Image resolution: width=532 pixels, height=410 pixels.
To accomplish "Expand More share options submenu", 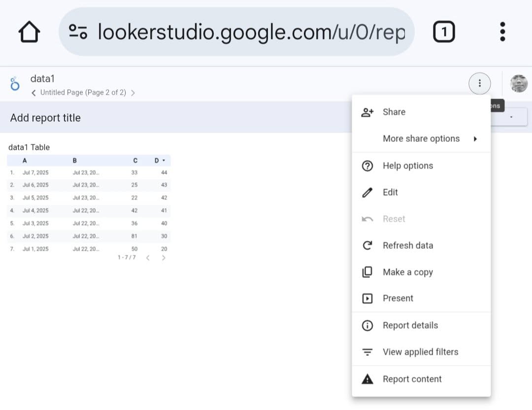I will click(x=421, y=138).
